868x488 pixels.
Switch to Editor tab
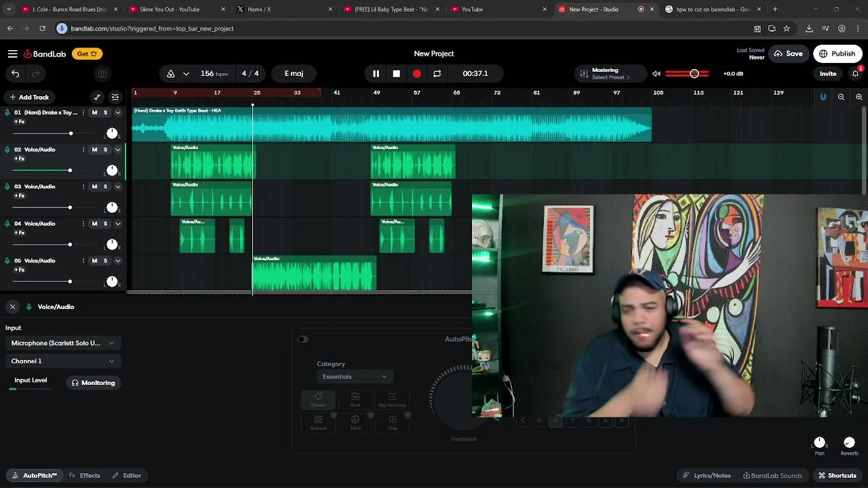click(x=127, y=476)
